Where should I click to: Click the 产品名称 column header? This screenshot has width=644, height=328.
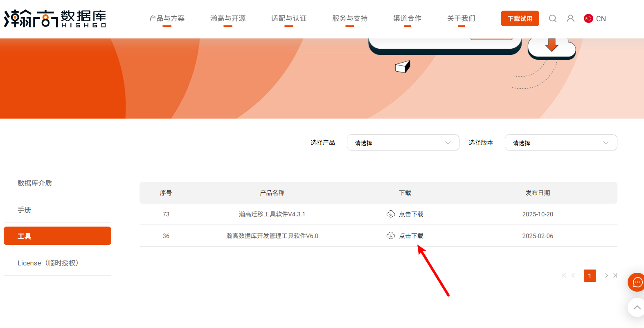click(x=272, y=193)
